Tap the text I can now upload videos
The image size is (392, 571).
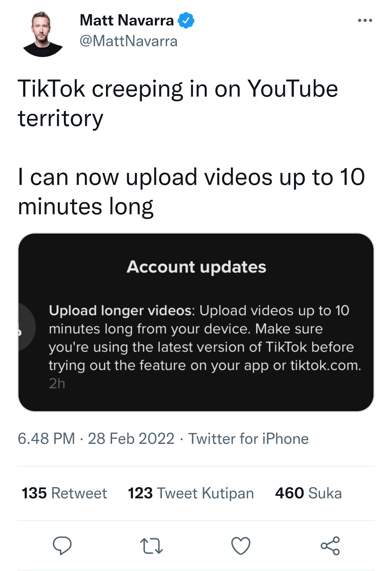191,192
